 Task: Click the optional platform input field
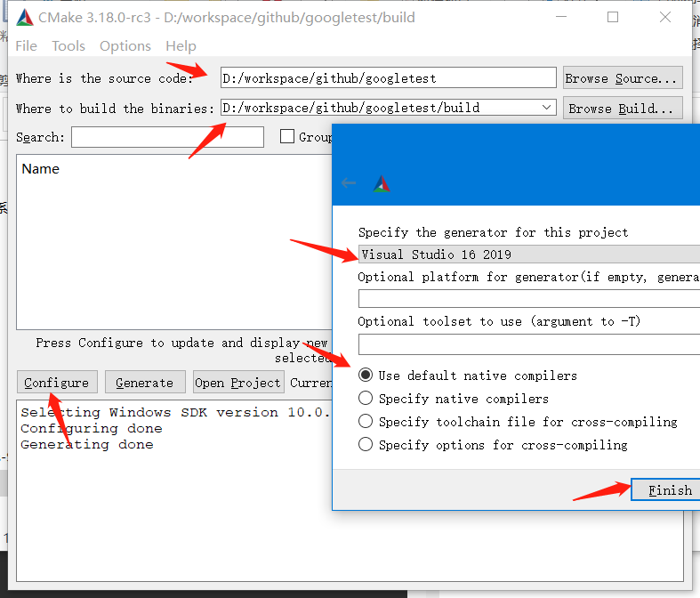pyautogui.click(x=529, y=298)
